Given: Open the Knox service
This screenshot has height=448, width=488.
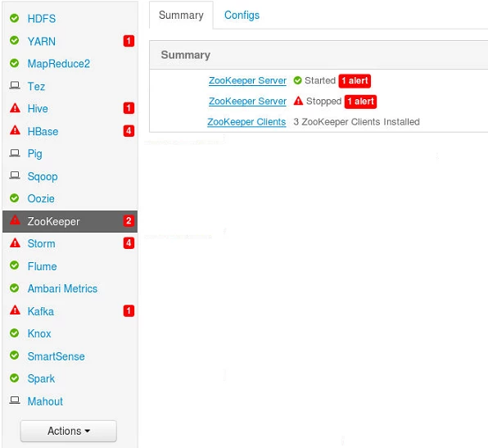Looking at the screenshot, I should tap(39, 333).
